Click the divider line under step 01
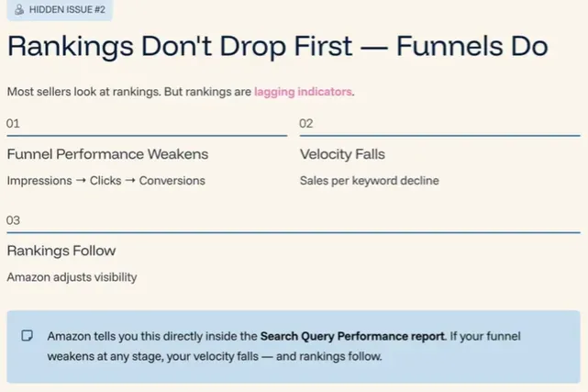 (x=147, y=136)
